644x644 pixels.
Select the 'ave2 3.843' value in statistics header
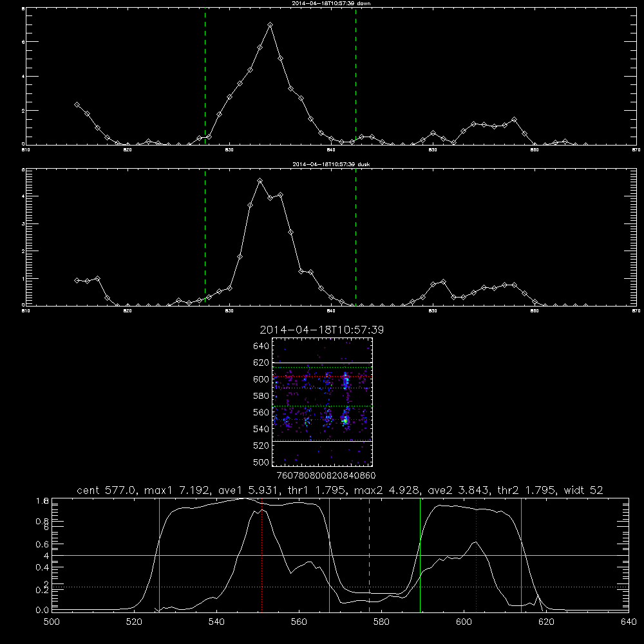(x=458, y=490)
